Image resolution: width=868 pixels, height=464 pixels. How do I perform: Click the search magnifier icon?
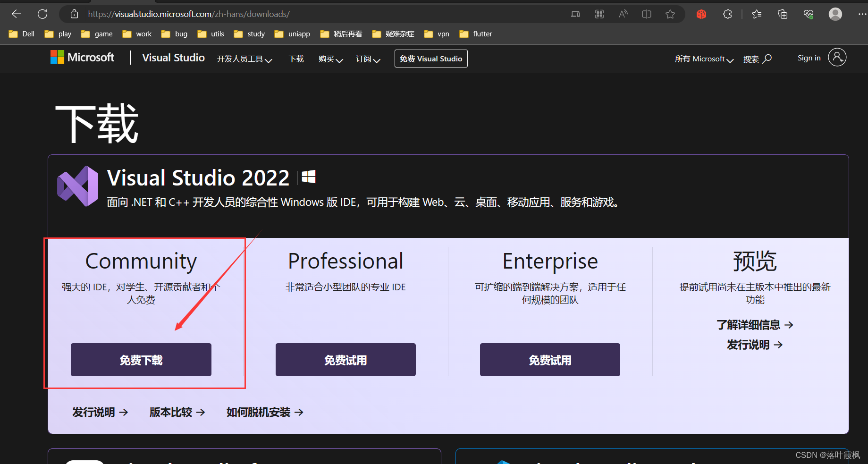coord(767,59)
